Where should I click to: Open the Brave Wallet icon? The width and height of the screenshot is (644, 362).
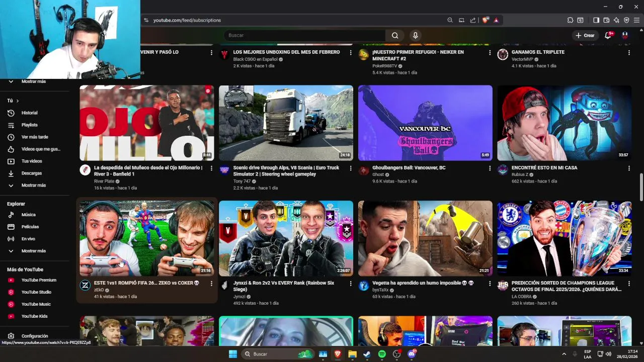pos(606,20)
